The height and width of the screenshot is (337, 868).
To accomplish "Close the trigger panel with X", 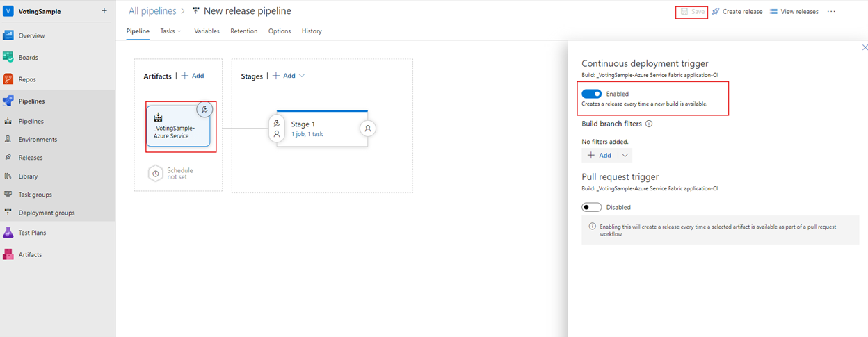I will pyautogui.click(x=865, y=47).
